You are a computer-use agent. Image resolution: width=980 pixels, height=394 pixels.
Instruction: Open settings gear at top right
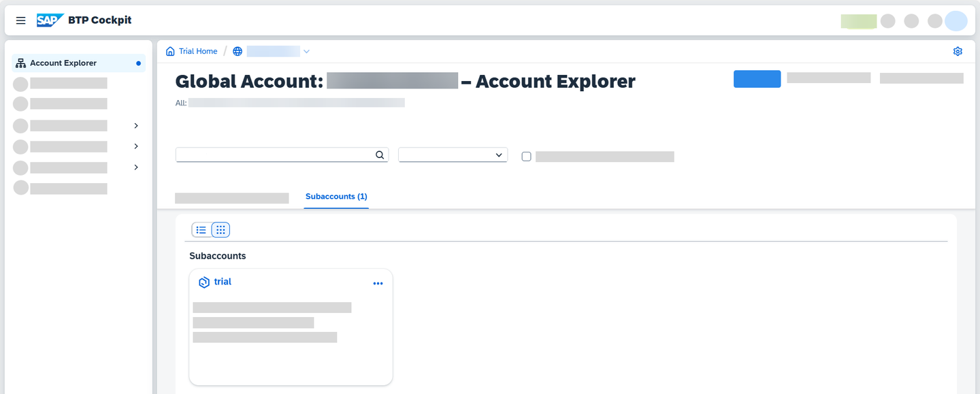coord(958,52)
